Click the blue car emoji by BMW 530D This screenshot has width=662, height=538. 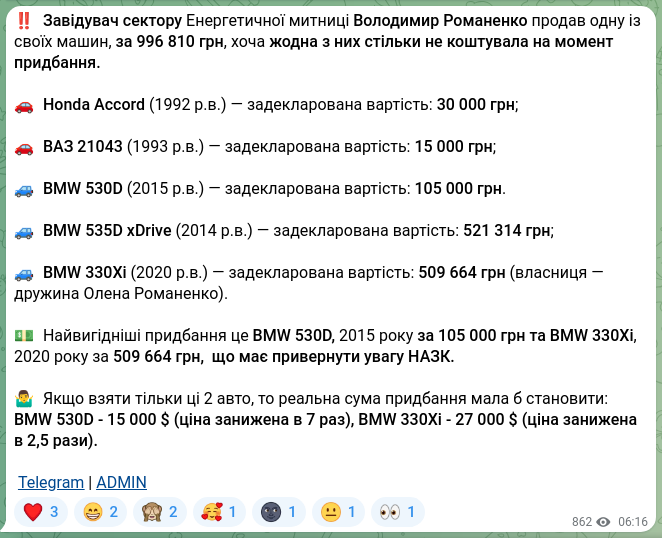click(x=24, y=190)
